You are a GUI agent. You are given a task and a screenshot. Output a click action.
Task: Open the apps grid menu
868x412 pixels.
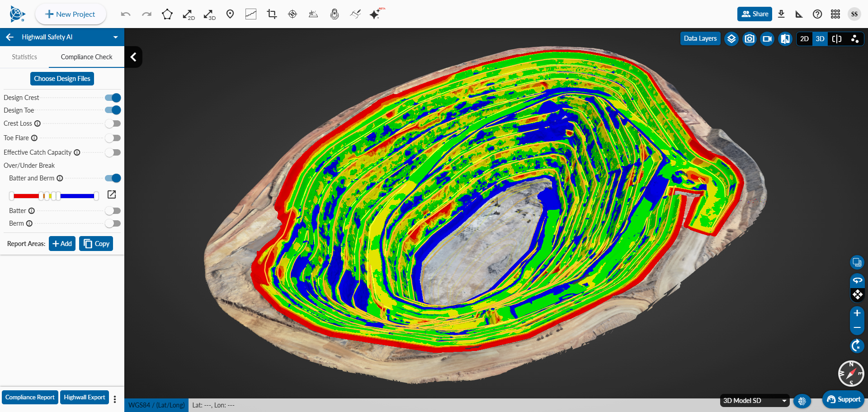[835, 14]
